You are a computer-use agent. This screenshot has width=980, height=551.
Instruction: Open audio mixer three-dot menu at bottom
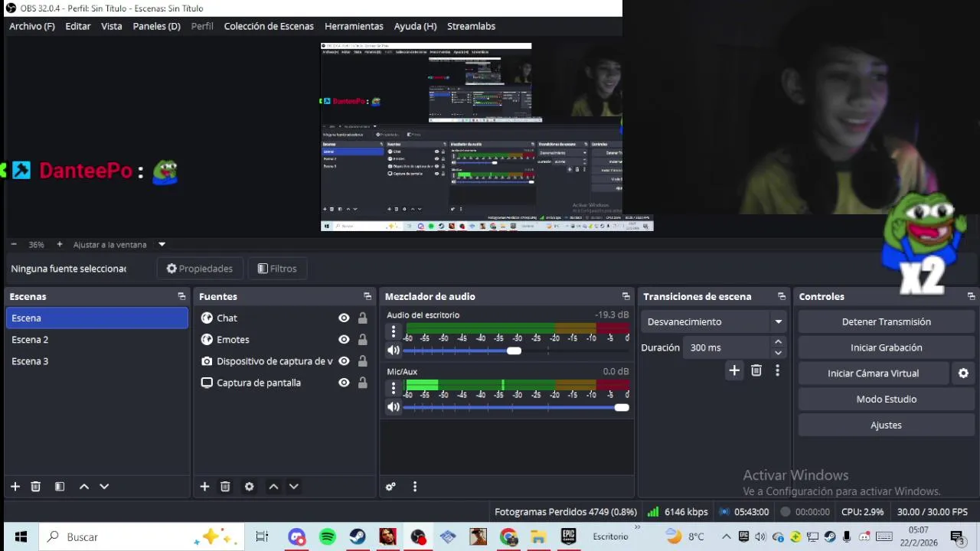[415, 487]
